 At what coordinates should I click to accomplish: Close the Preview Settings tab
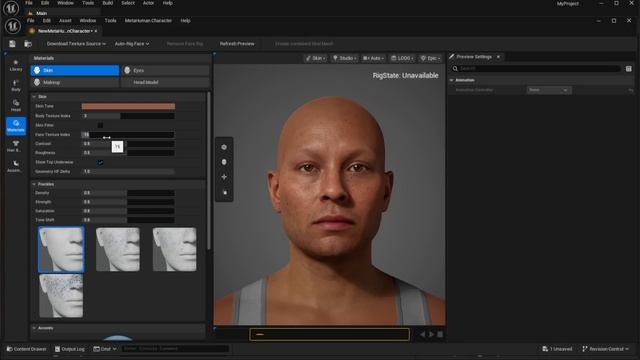(x=498, y=57)
